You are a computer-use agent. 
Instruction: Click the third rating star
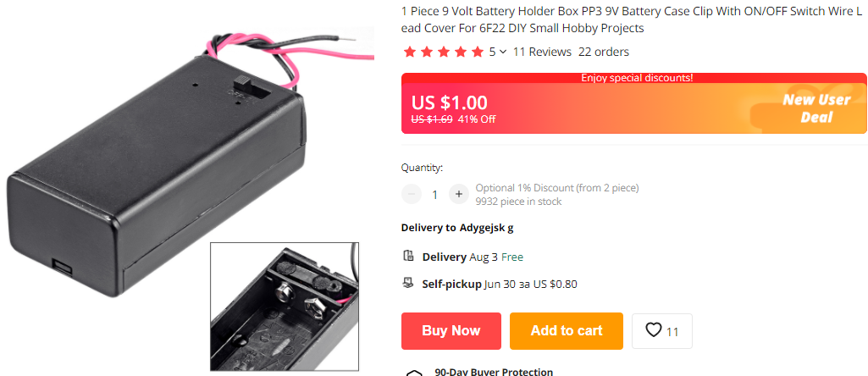pyautogui.click(x=444, y=52)
